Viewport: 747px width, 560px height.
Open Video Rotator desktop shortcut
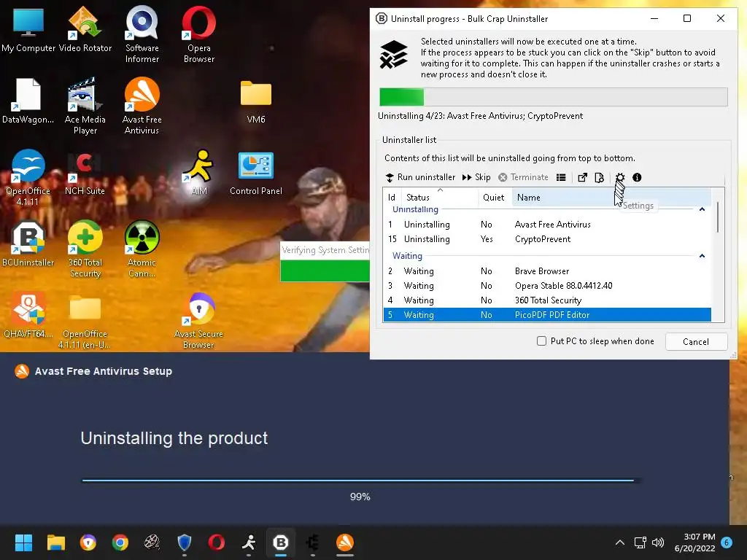(85, 29)
